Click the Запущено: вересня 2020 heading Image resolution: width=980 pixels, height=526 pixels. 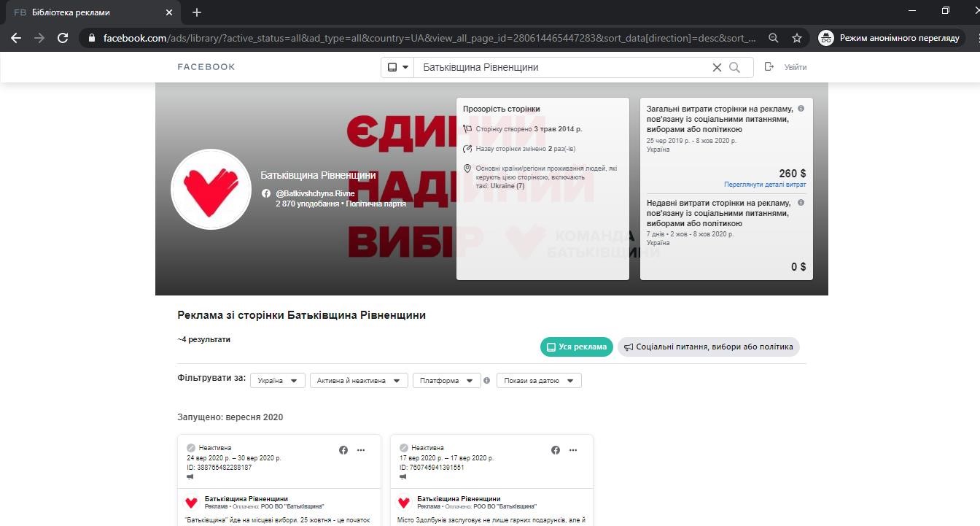[230, 417]
